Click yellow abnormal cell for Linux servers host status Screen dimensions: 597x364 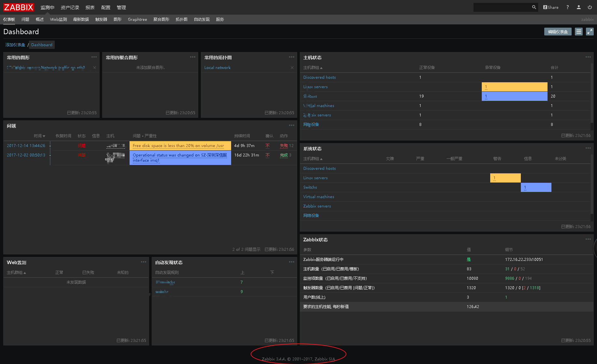[515, 87]
